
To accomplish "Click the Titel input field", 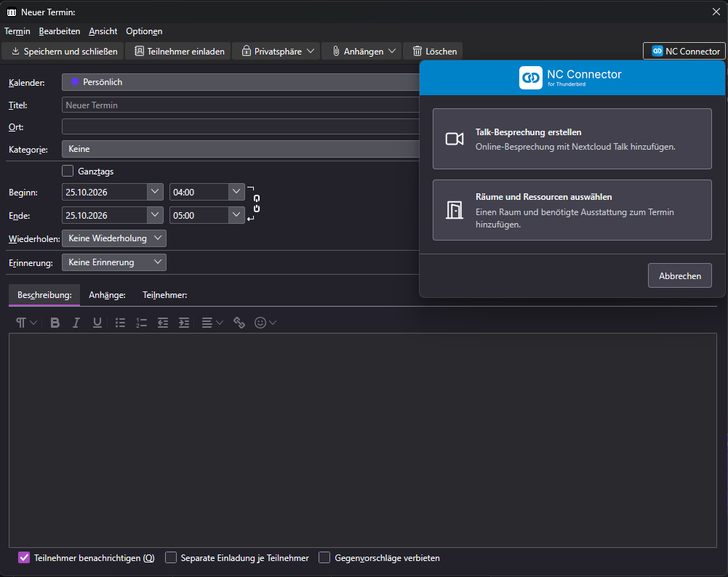I will point(241,105).
